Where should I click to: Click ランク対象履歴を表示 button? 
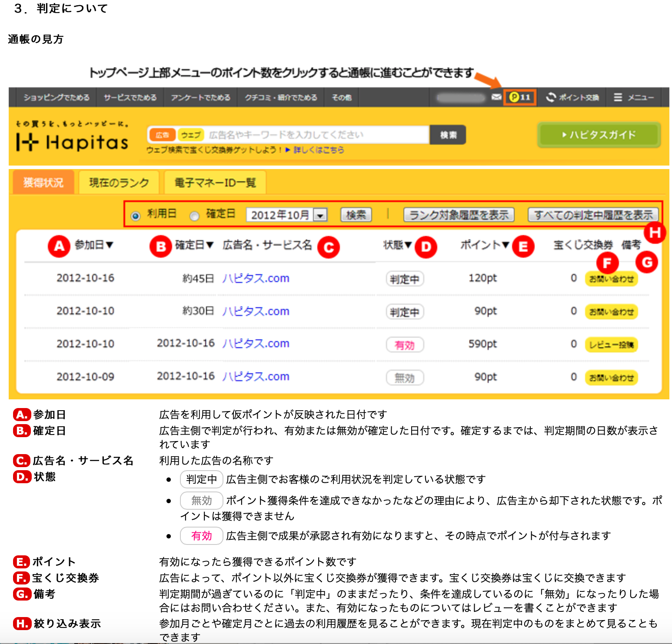[459, 215]
